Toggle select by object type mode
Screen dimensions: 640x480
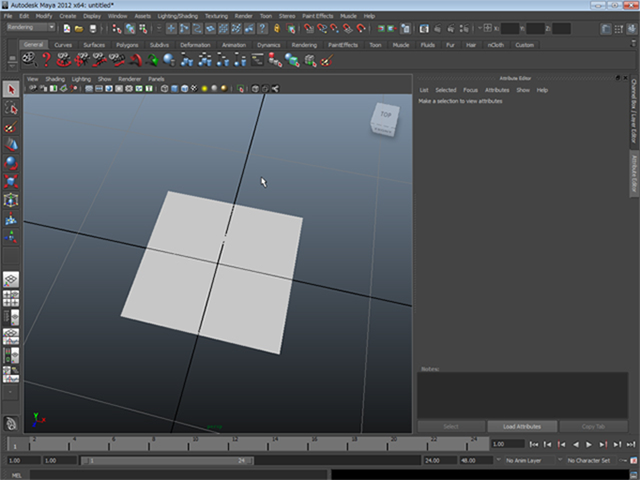click(x=130, y=29)
